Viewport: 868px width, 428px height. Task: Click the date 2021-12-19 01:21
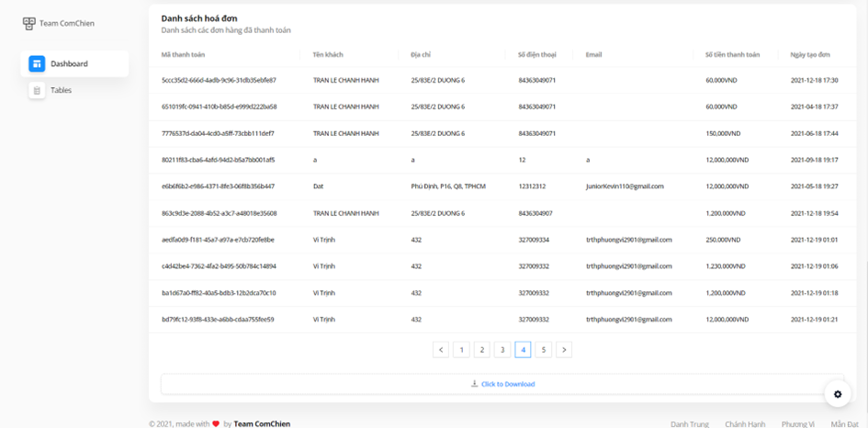[x=815, y=320]
